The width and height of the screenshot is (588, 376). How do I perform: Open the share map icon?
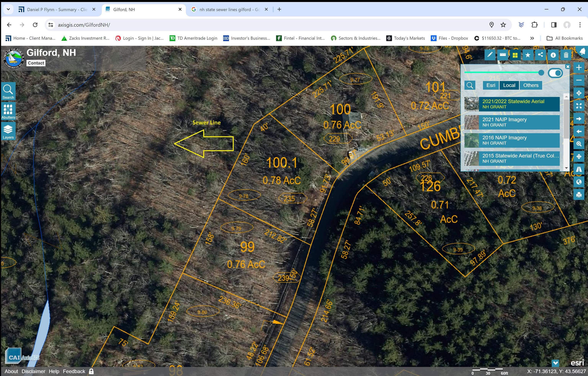(x=540, y=55)
